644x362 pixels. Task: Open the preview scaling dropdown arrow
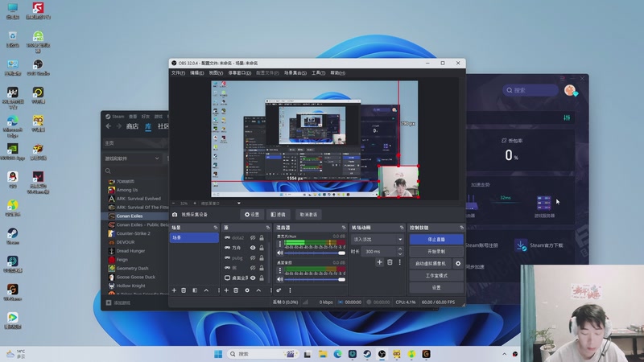pyautogui.click(x=238, y=204)
